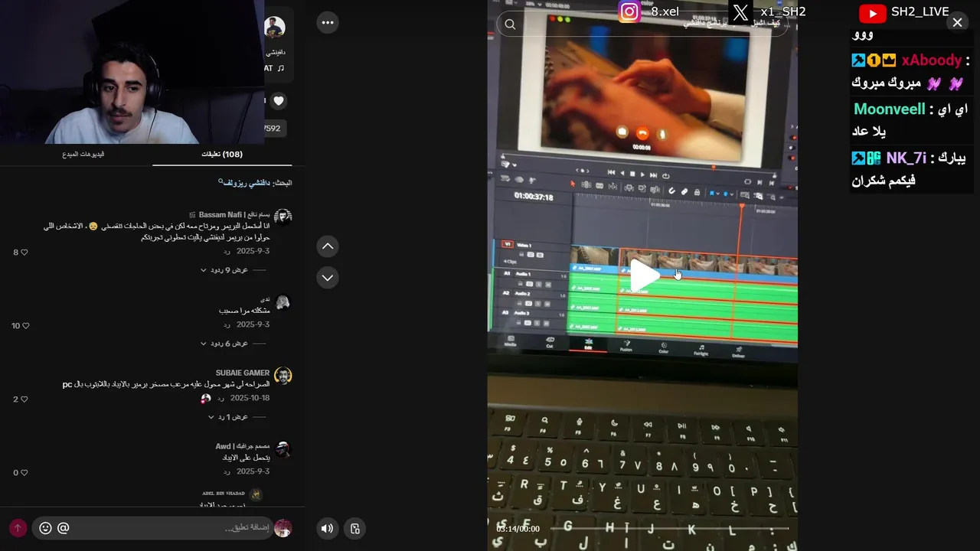This screenshot has height=551, width=980.
Task: Play the video with the large play button
Action: pyautogui.click(x=644, y=276)
